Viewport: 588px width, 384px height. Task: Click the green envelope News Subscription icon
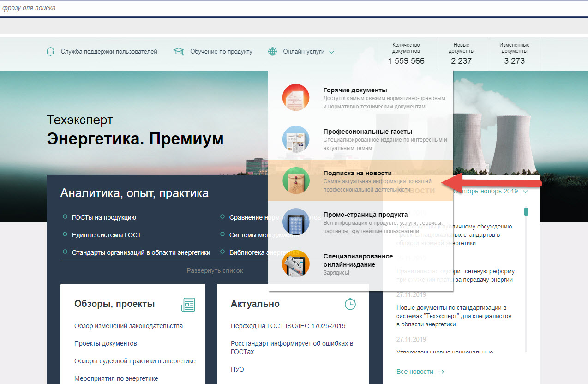click(295, 180)
